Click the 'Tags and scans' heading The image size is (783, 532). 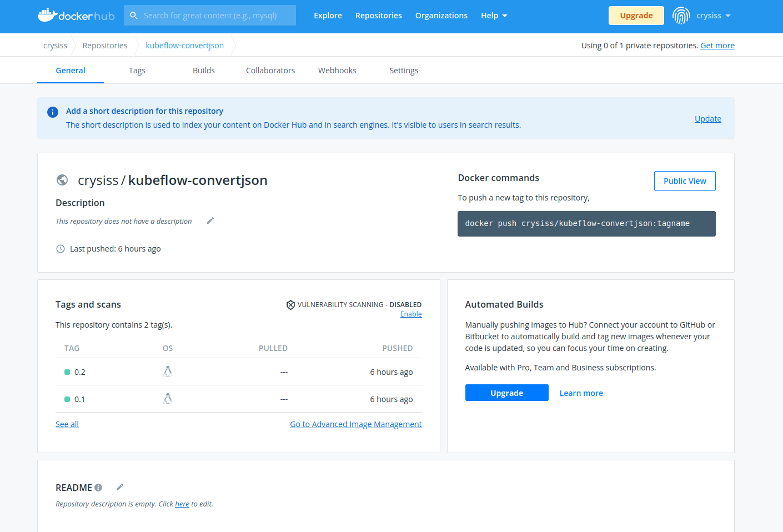(88, 304)
